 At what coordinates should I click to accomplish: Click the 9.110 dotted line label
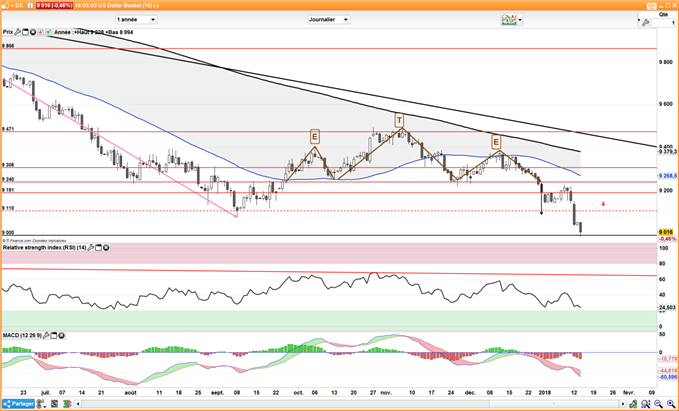(x=8, y=208)
